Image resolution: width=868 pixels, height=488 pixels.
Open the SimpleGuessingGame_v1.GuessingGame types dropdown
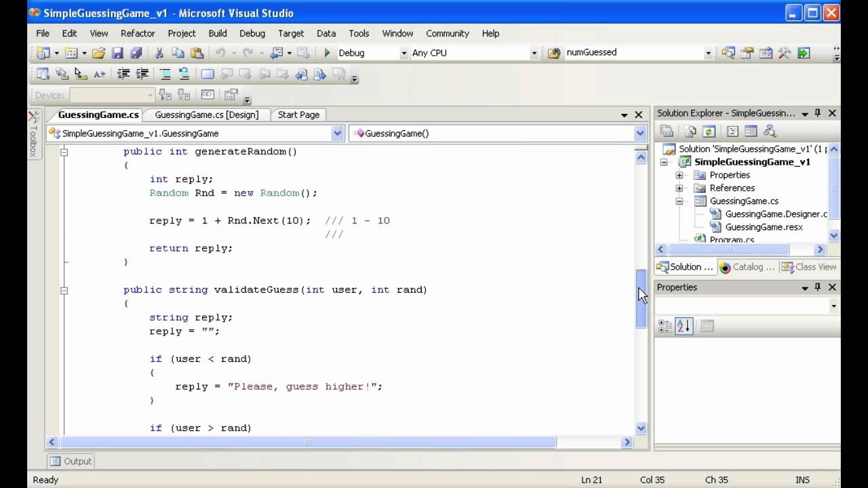pos(338,134)
